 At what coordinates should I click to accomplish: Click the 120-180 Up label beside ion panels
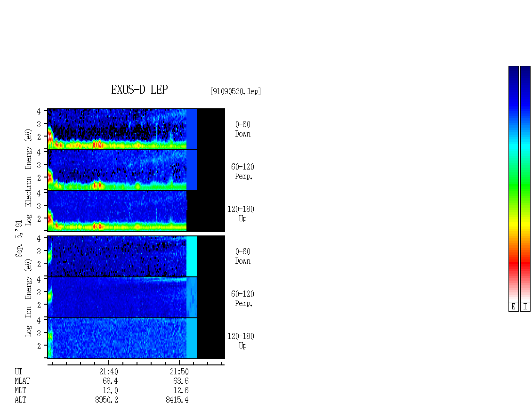tap(241, 341)
